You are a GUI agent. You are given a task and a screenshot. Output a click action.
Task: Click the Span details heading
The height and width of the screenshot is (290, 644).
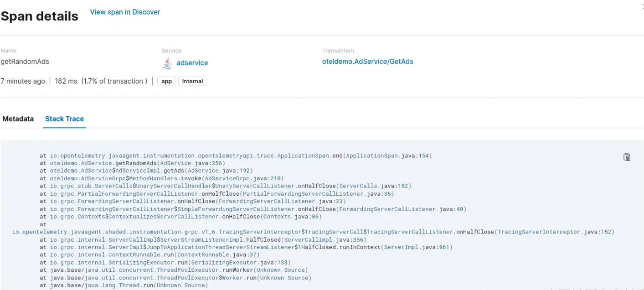pos(39,16)
